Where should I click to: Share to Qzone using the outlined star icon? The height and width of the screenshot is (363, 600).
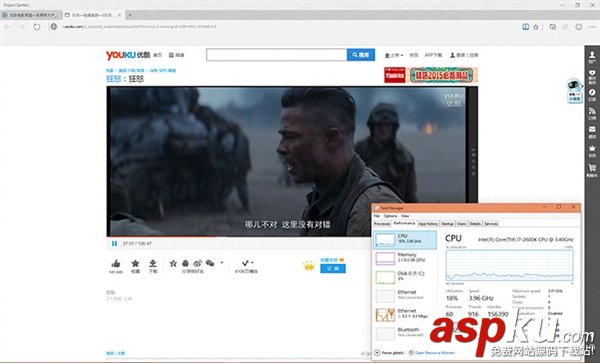[173, 263]
